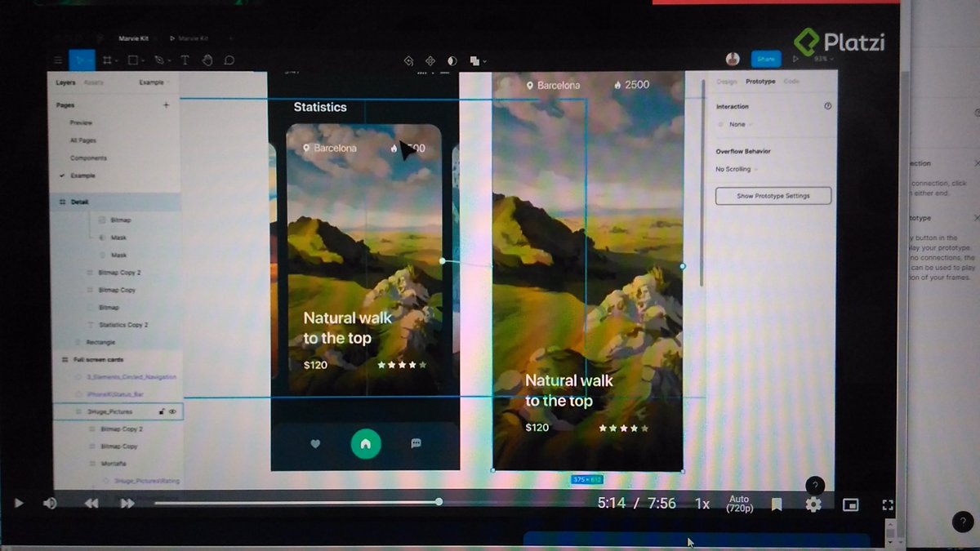Click the video progress bar handle
The image size is (980, 551).
(439, 501)
